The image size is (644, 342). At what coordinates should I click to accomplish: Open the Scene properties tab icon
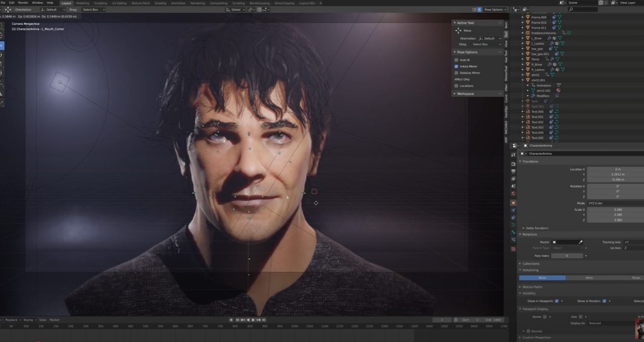click(x=513, y=186)
